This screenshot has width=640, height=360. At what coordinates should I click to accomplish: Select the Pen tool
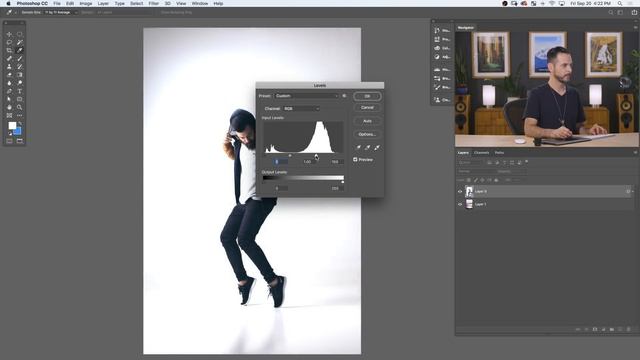tap(9, 91)
